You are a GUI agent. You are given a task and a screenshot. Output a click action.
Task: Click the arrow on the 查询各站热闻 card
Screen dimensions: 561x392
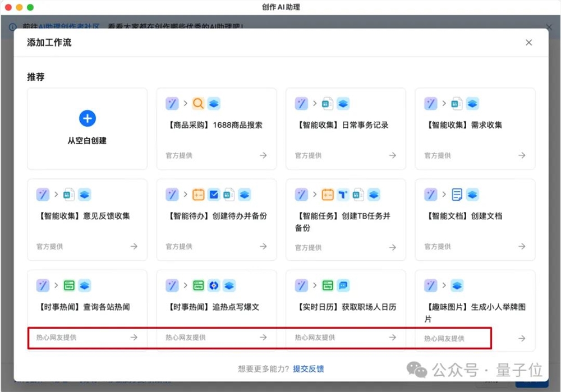(x=134, y=337)
